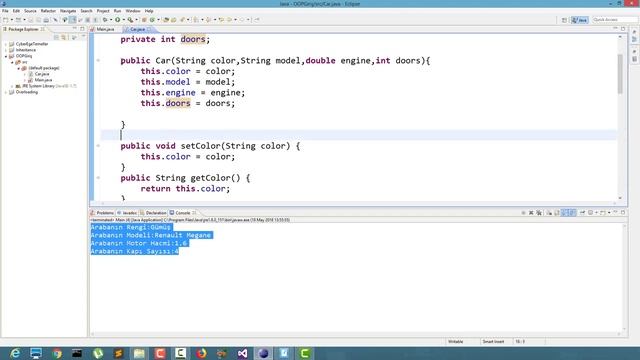Click the Run external tools icon
The width and height of the screenshot is (640, 360).
[x=130, y=20]
